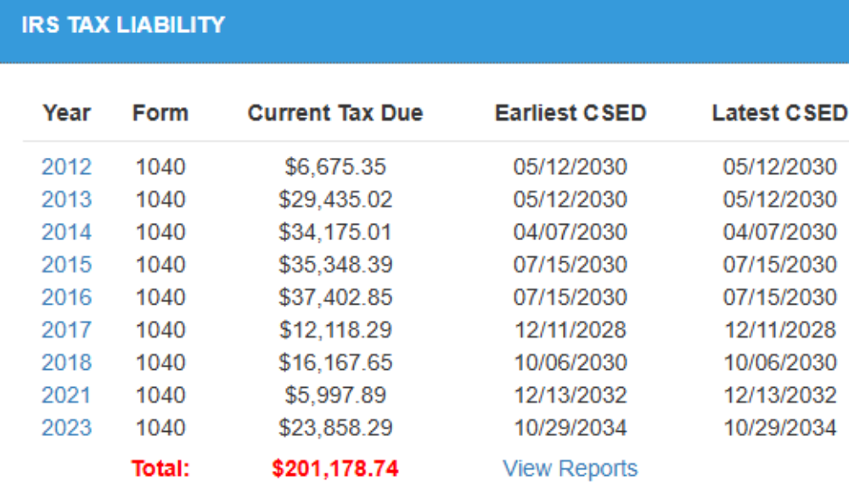849x504 pixels.
Task: Open the 2012 tax year link
Action: 66,166
